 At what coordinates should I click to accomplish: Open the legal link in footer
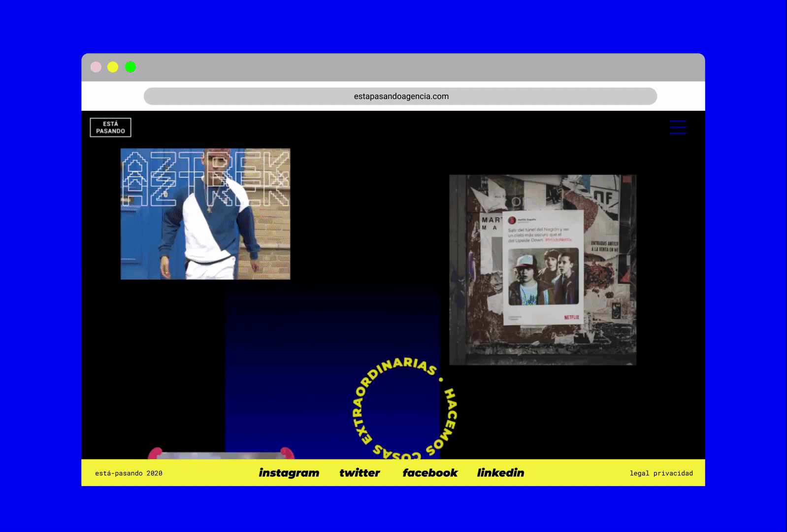click(x=639, y=473)
